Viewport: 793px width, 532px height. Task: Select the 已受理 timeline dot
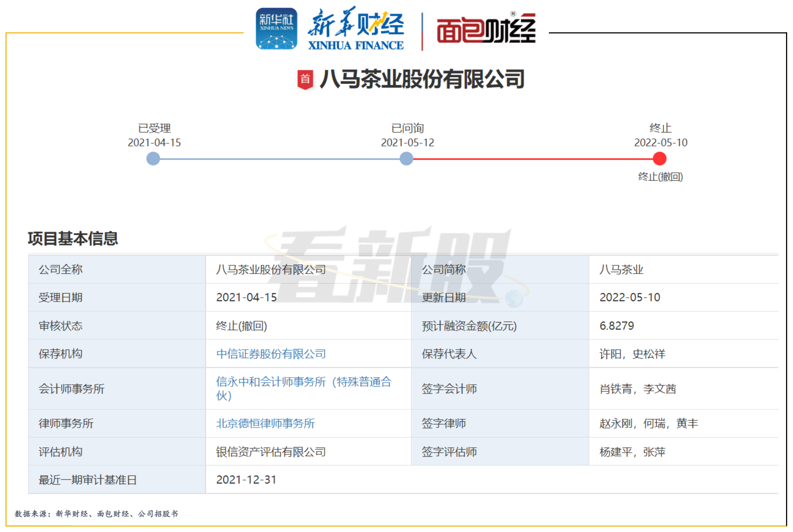[153, 159]
